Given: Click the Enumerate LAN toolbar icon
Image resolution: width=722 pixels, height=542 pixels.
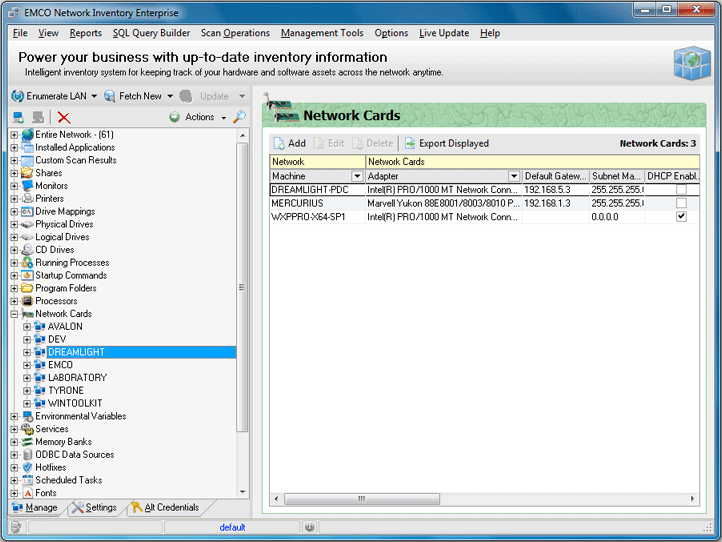Looking at the screenshot, I should coord(17,96).
